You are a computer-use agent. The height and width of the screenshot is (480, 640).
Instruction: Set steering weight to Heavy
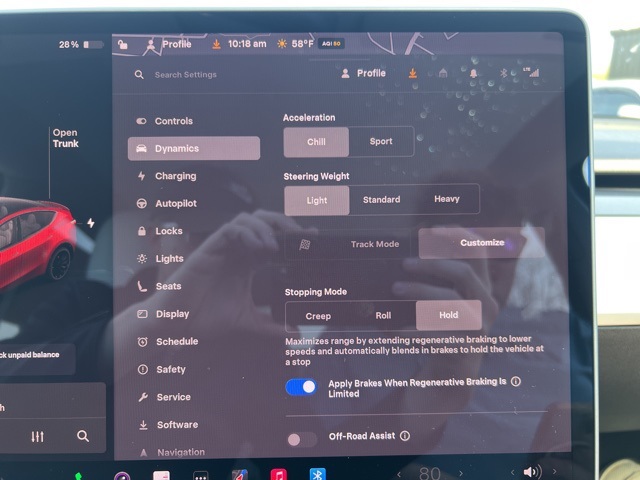click(446, 199)
